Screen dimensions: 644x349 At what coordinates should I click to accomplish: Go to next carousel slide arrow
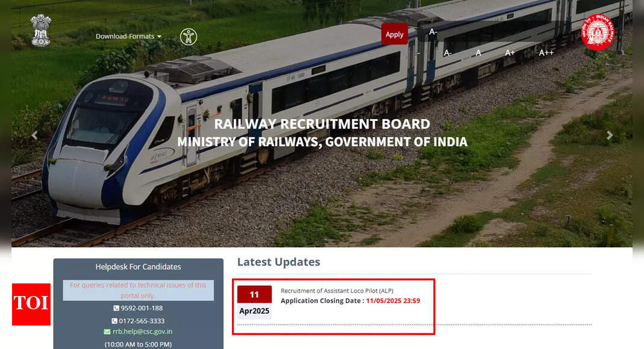610,135
